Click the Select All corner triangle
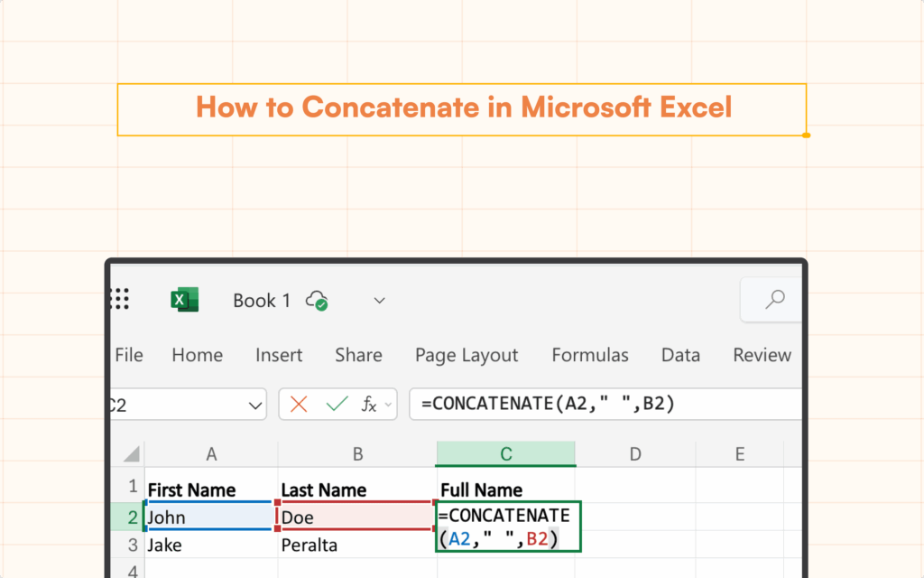Viewport: 924px width, 578px height. pos(132,453)
